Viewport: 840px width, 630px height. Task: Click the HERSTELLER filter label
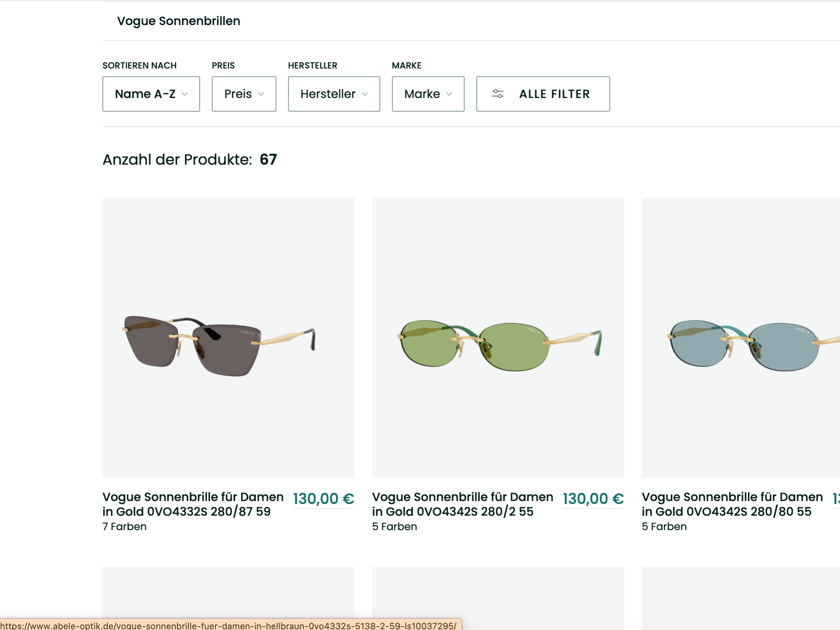(313, 65)
